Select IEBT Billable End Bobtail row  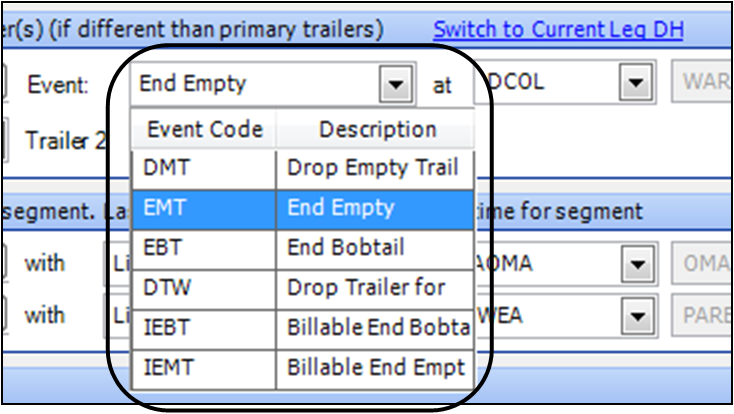click(301, 328)
